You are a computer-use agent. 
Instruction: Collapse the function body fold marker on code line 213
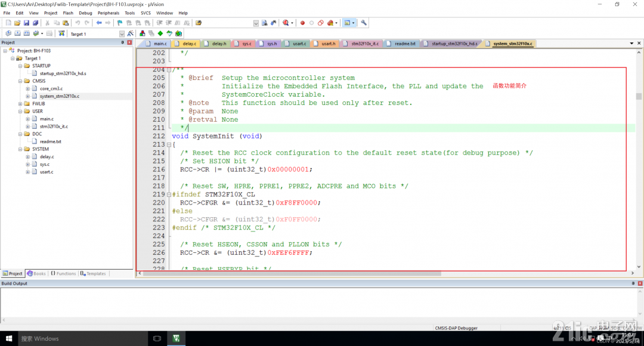coord(169,144)
